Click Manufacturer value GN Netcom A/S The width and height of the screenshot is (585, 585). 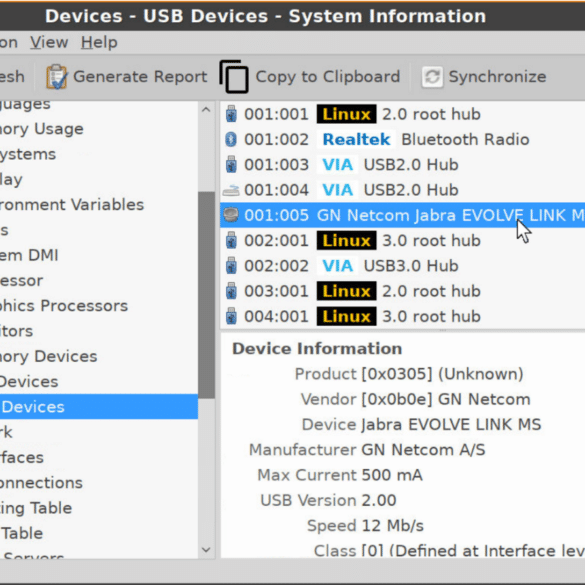pos(423,450)
